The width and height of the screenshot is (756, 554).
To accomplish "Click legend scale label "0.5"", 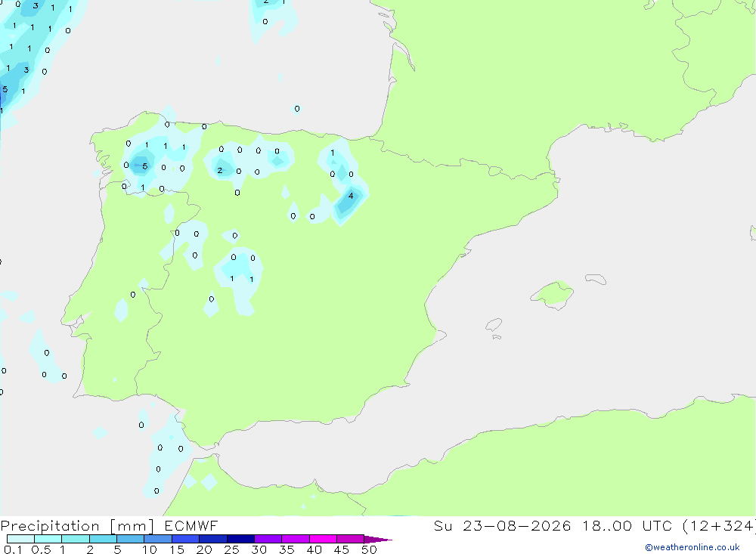I will (x=41, y=549).
